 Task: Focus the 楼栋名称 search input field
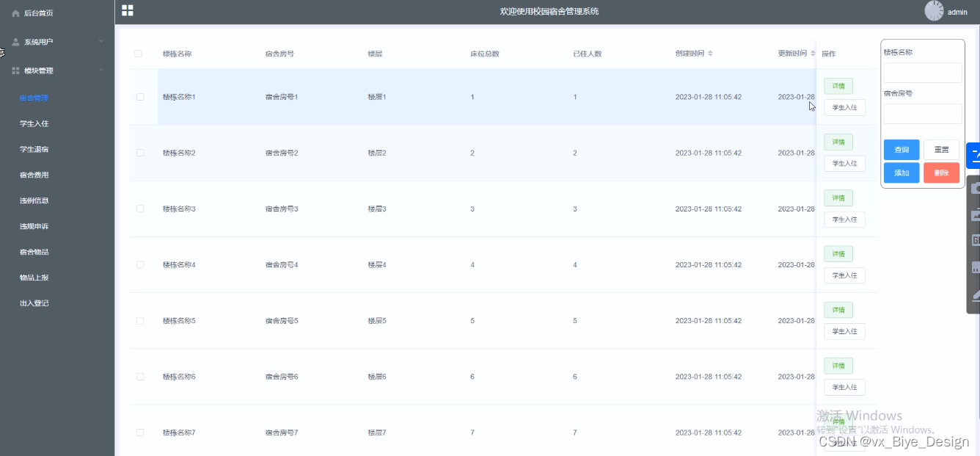pyautogui.click(x=923, y=73)
